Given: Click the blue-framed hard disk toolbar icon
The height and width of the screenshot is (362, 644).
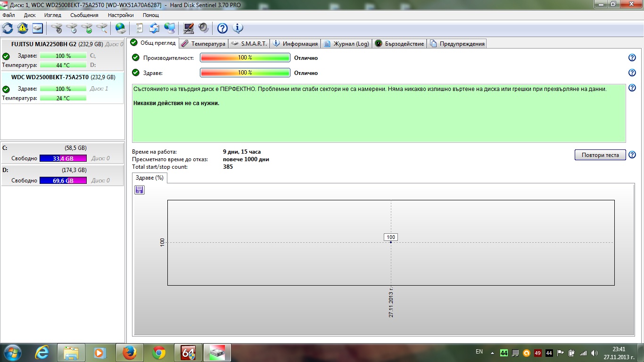Looking at the screenshot, I should point(38,28).
